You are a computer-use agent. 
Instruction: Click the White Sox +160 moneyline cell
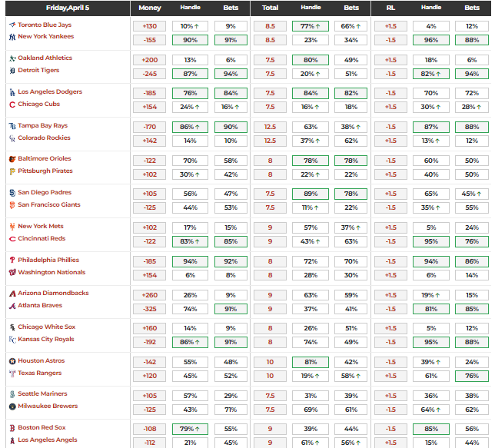point(150,328)
